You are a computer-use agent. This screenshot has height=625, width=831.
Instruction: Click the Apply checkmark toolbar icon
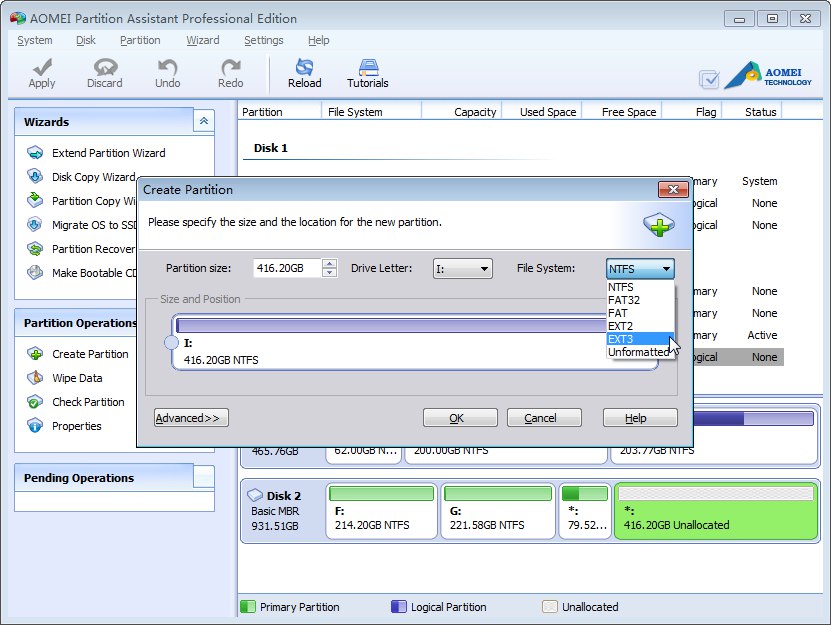(42, 67)
